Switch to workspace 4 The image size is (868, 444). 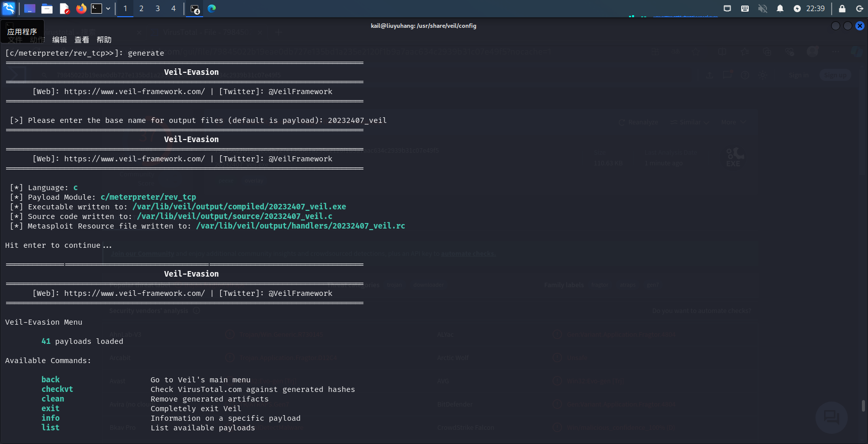[x=173, y=9]
